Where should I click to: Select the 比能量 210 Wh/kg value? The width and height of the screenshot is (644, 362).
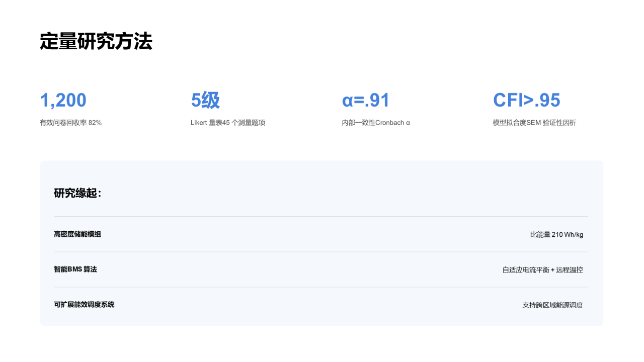click(556, 235)
